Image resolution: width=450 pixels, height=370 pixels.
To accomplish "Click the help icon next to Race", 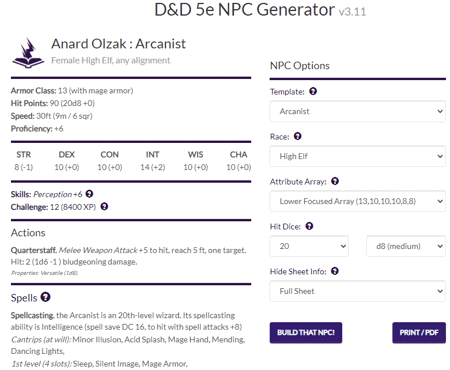I will tap(298, 136).
